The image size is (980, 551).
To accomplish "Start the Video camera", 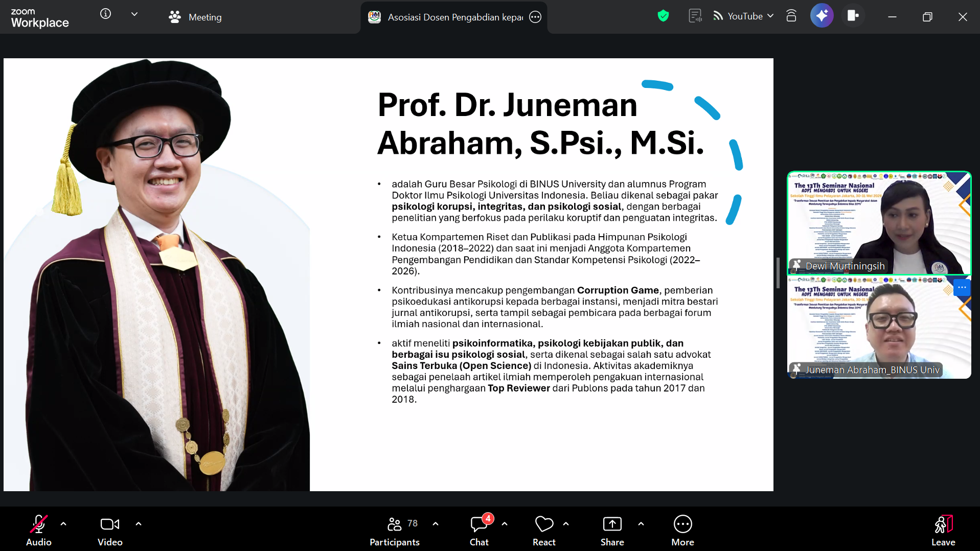I will (110, 531).
